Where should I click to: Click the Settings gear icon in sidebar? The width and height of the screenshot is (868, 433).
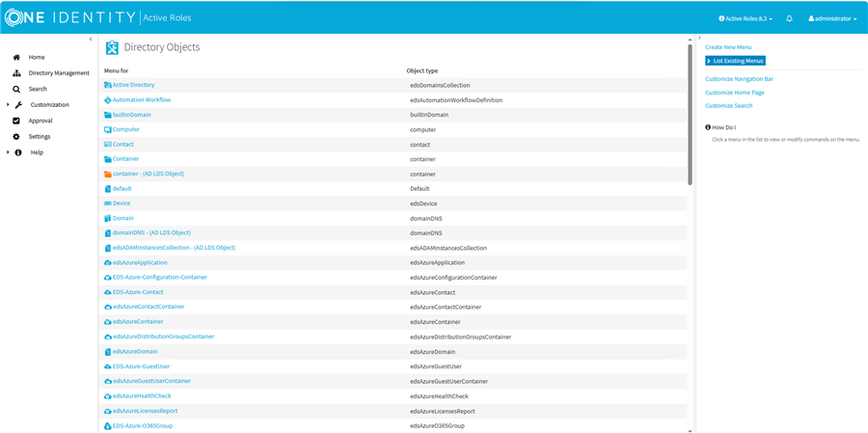(x=16, y=136)
